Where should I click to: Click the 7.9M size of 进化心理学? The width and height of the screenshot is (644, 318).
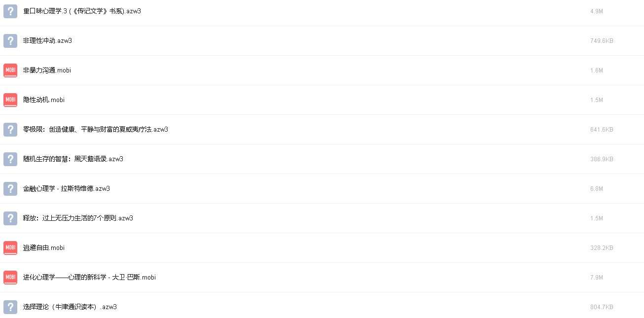pos(597,278)
